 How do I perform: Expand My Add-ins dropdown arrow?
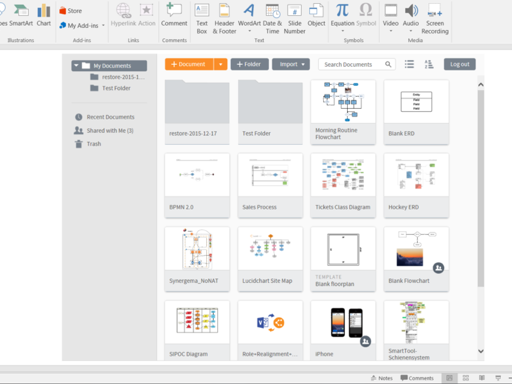click(x=103, y=25)
